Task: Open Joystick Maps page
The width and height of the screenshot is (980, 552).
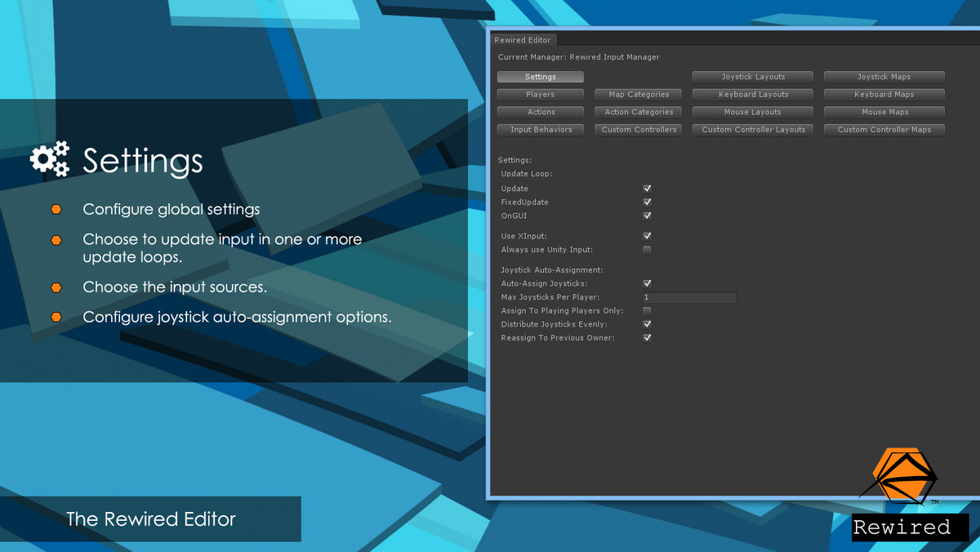Action: pos(884,77)
